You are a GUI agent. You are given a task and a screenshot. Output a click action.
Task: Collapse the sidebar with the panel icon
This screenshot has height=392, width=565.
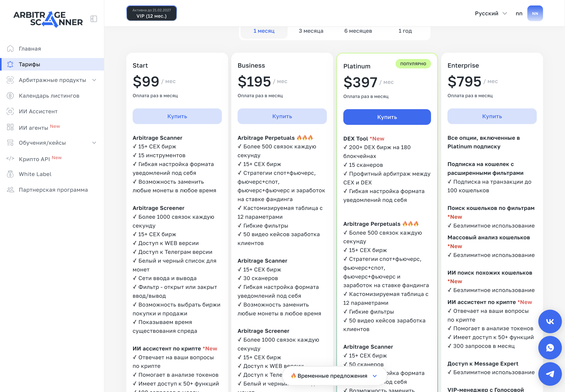(x=94, y=19)
